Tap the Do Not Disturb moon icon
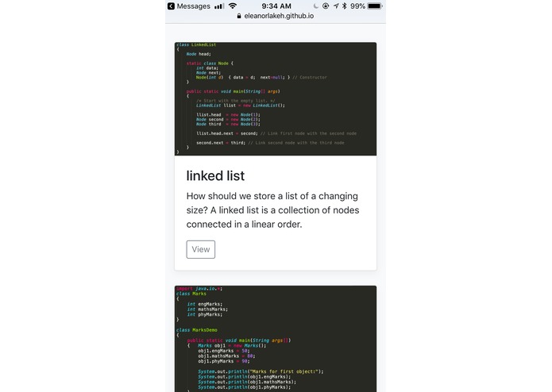This screenshot has width=552, height=392. coord(316,6)
